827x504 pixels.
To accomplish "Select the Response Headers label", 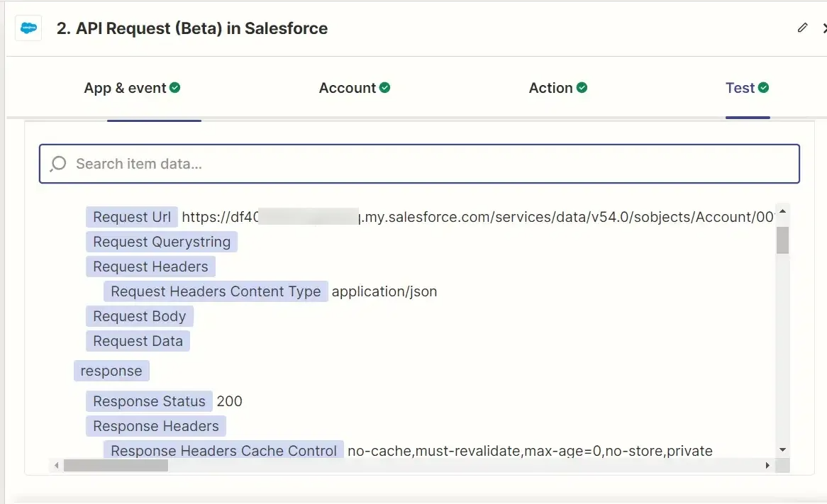I will (155, 426).
